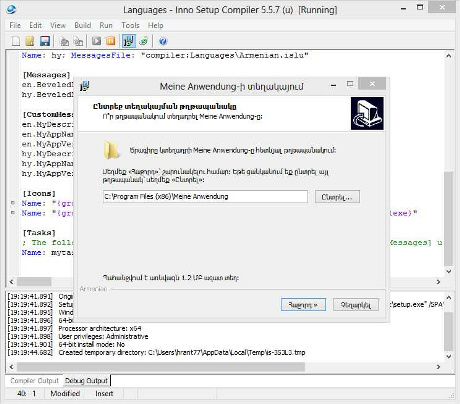Click the code editor's scroll down arrow
The height and width of the screenshot is (404, 460).
[x=449, y=271]
